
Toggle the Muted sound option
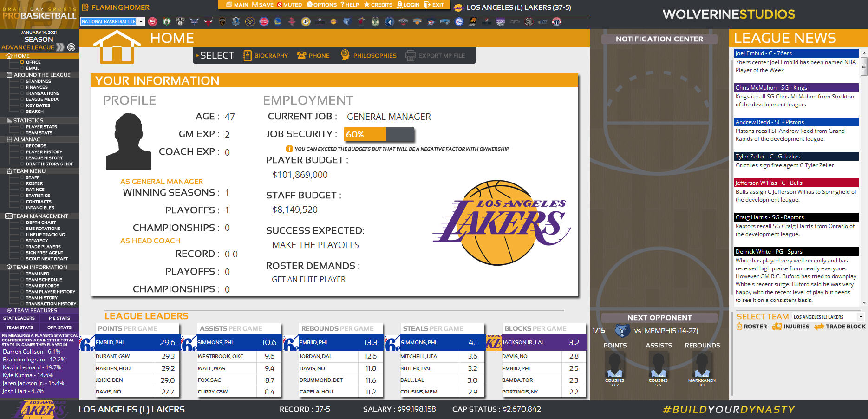pos(289,5)
